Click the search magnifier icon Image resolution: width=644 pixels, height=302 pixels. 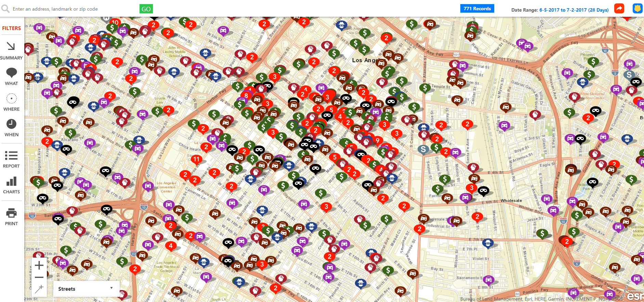pos(5,9)
